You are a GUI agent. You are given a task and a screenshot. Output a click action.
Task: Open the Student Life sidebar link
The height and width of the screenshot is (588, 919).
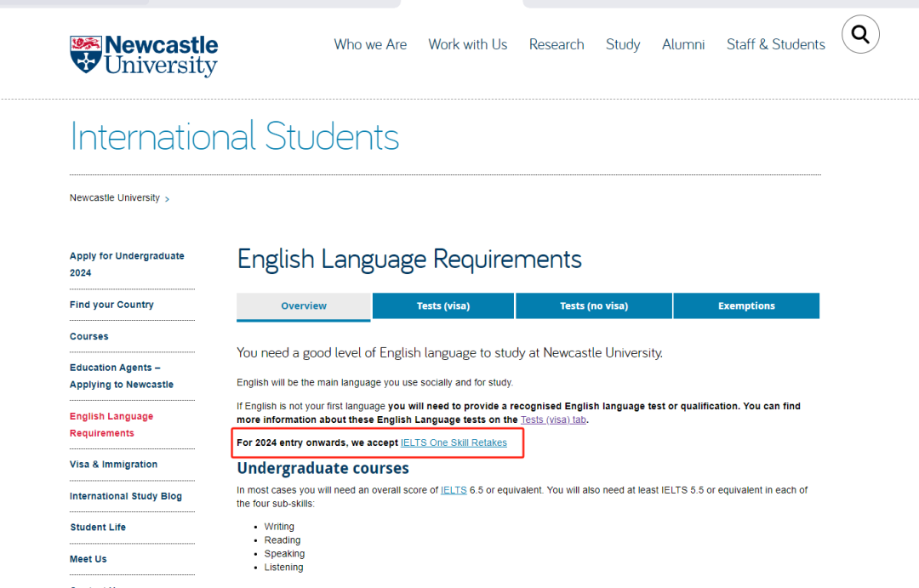[x=98, y=527]
